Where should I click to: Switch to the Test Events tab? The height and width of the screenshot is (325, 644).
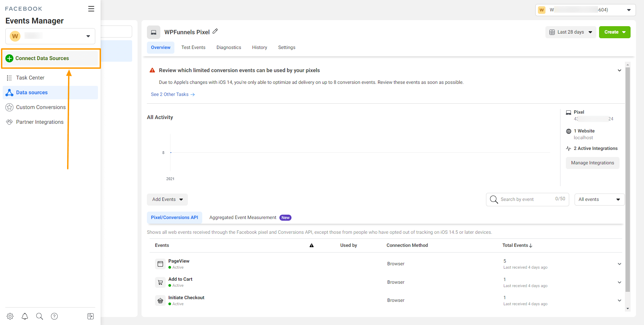pos(194,48)
